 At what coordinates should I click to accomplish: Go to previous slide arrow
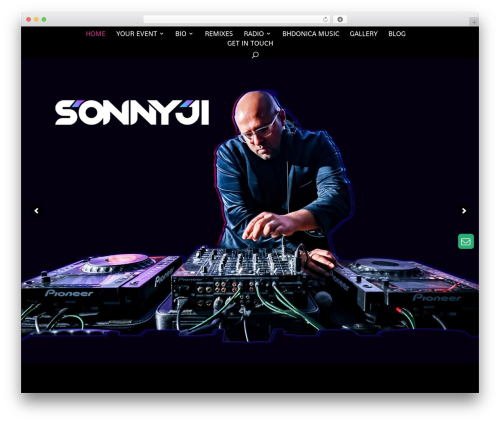coord(36,211)
